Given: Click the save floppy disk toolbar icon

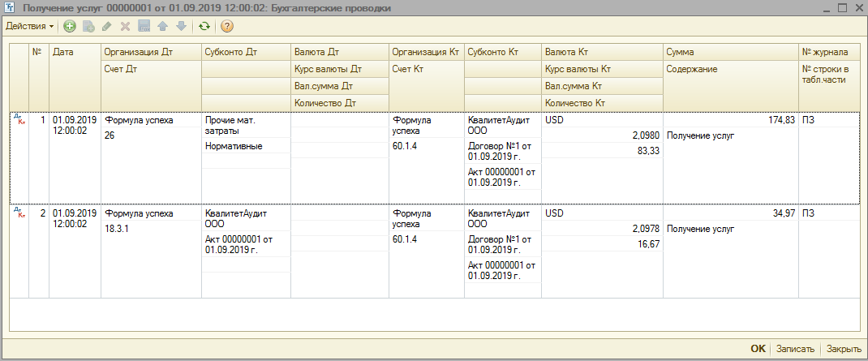Looking at the screenshot, I should click(x=144, y=26).
